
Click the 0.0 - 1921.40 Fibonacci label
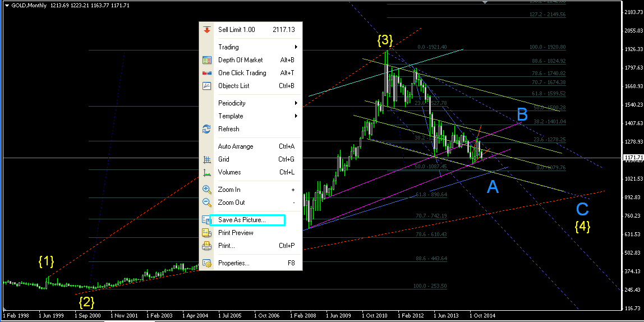click(x=431, y=47)
